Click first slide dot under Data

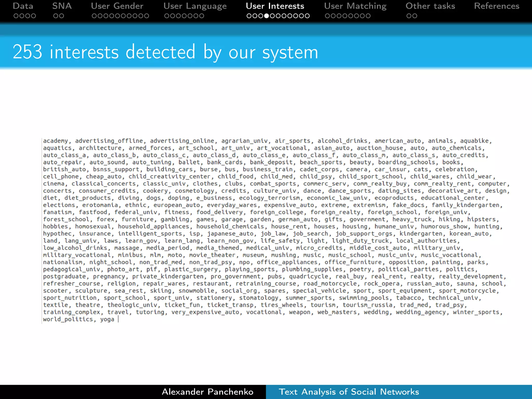click(x=16, y=16)
